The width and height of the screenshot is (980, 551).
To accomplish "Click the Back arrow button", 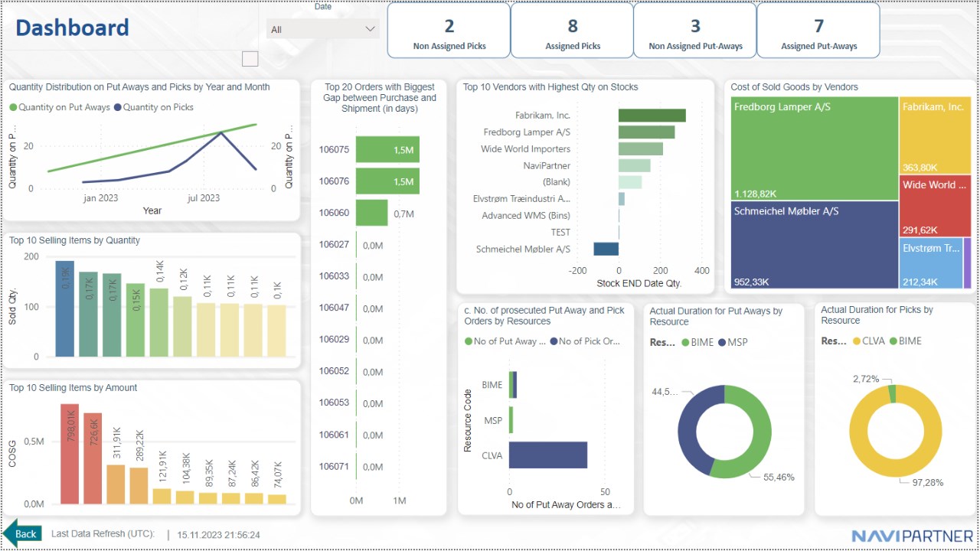I will pyautogui.click(x=22, y=533).
